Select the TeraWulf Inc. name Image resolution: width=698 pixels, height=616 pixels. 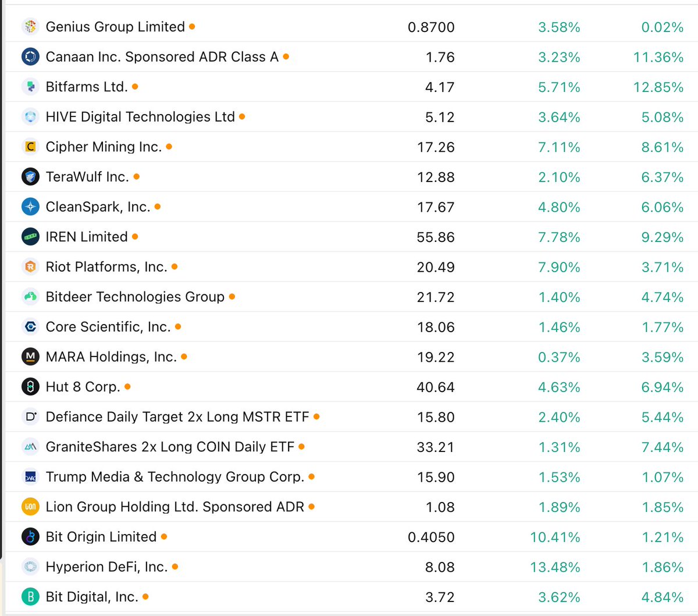tap(87, 177)
